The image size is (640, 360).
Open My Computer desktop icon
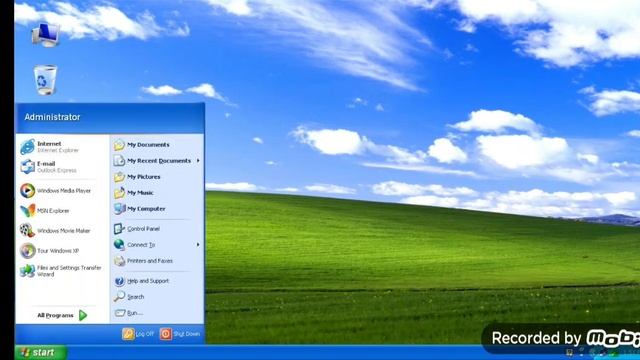click(x=46, y=35)
